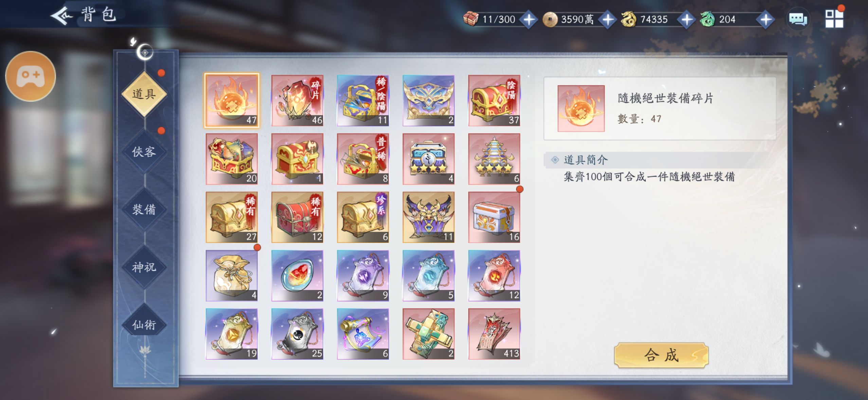Image resolution: width=868 pixels, height=400 pixels.
Task: Switch to the 裝備 tab
Action: [144, 209]
